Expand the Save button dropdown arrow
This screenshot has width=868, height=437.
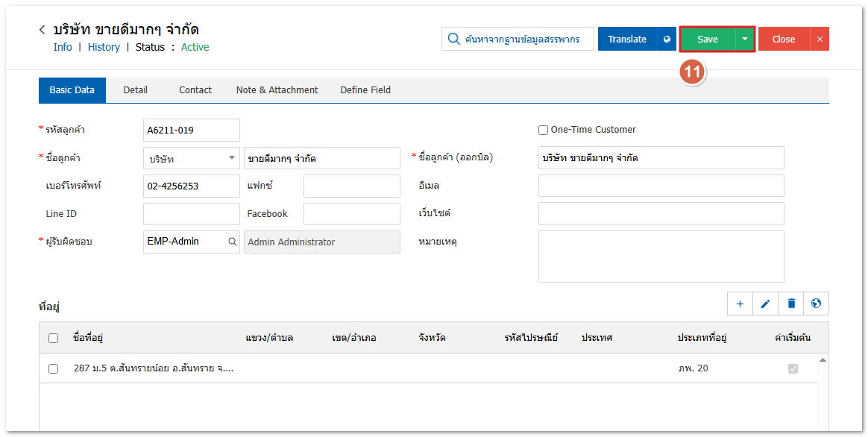[745, 40]
